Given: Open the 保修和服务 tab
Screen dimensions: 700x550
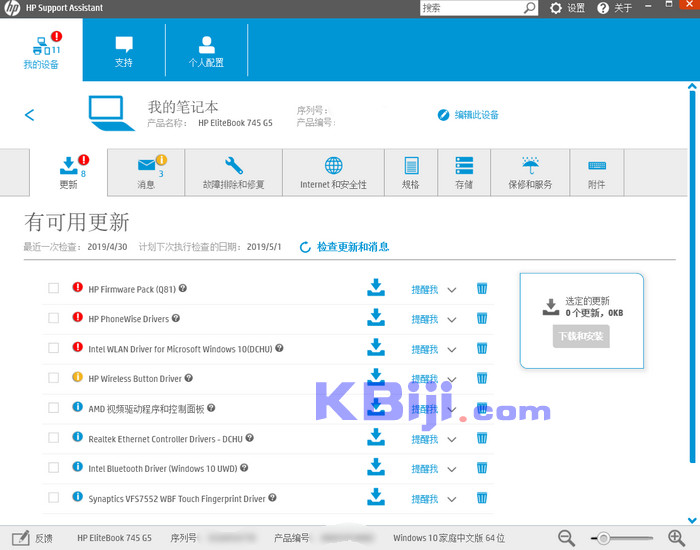Looking at the screenshot, I should pyautogui.click(x=530, y=172).
